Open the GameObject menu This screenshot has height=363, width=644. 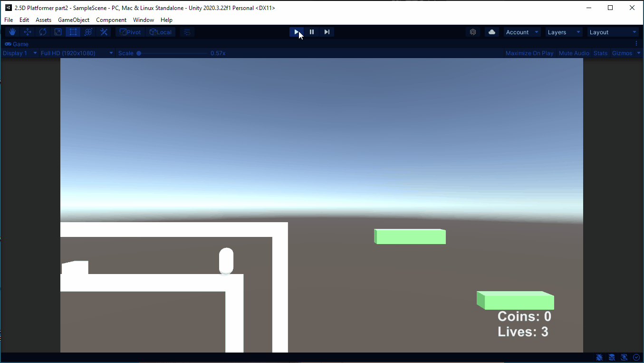pos(74,20)
